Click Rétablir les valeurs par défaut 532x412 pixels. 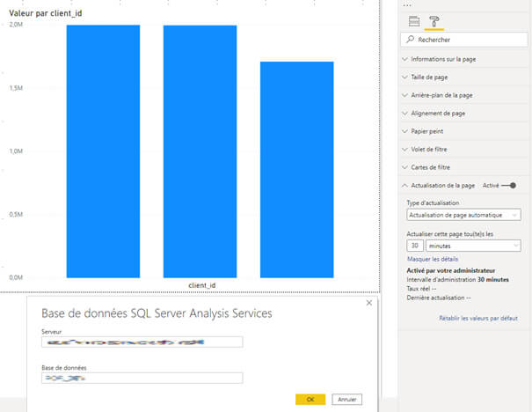coord(478,319)
